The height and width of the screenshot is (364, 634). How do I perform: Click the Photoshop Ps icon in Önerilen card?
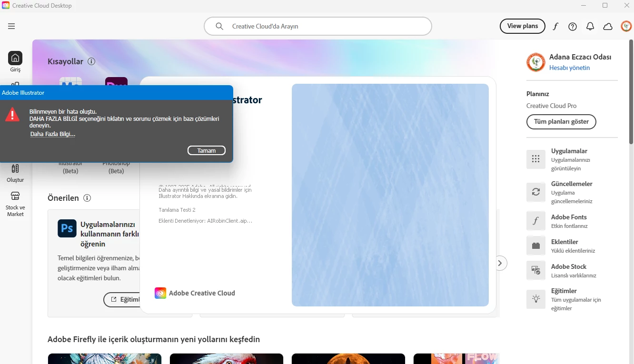pos(67,228)
